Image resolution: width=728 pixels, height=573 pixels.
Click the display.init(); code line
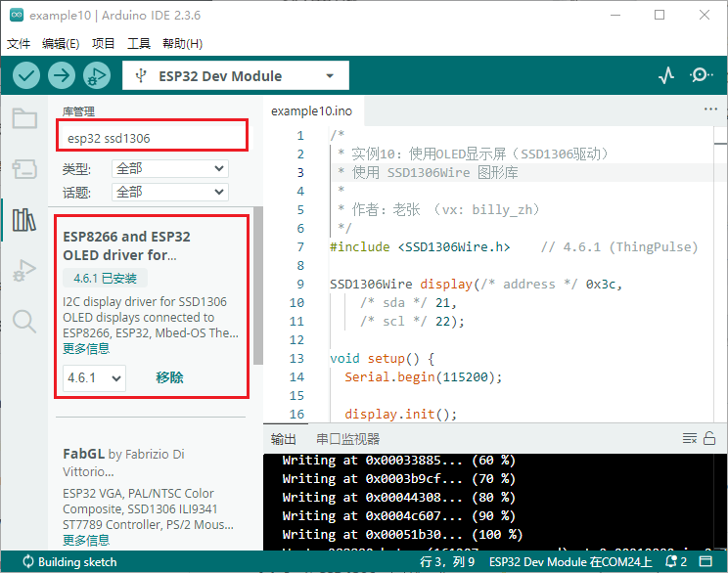coord(400,414)
